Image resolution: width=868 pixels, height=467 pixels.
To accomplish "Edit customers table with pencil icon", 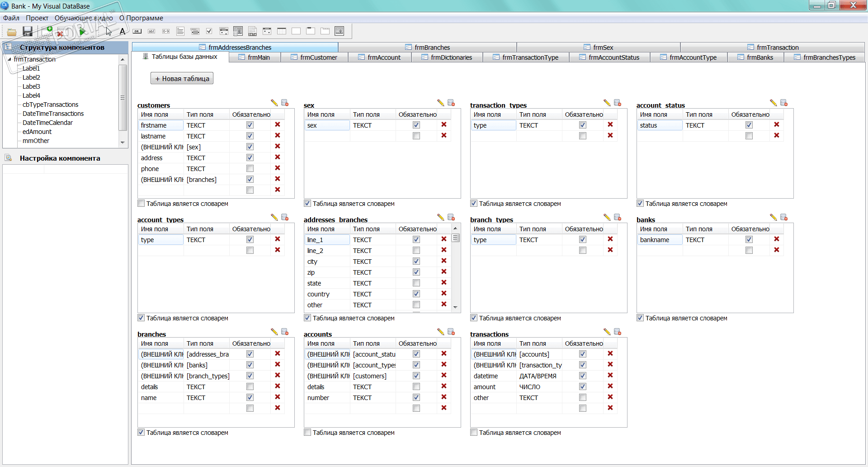I will 274,103.
